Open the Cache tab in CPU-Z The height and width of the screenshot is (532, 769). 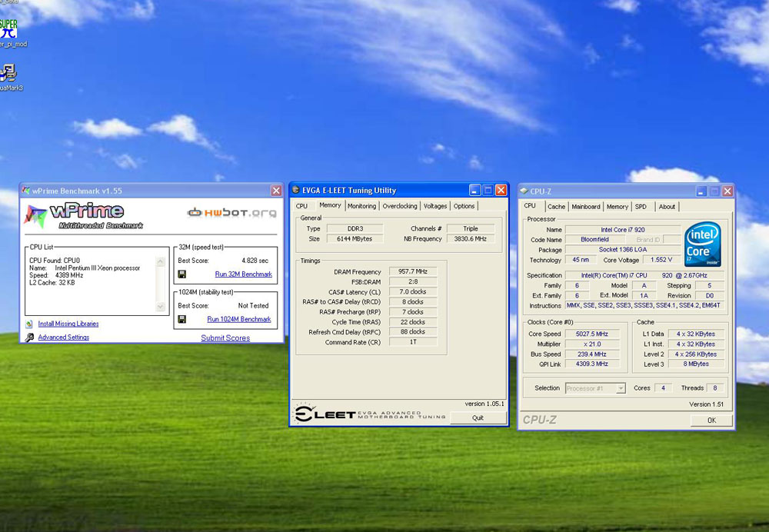point(556,207)
